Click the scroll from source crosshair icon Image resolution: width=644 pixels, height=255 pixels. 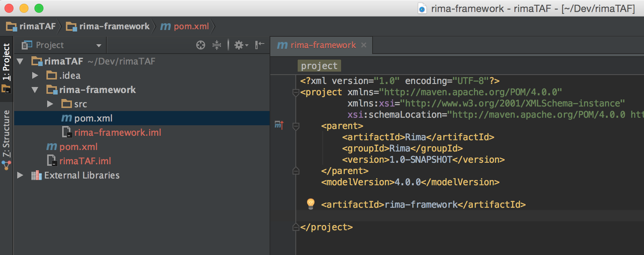pyautogui.click(x=201, y=45)
